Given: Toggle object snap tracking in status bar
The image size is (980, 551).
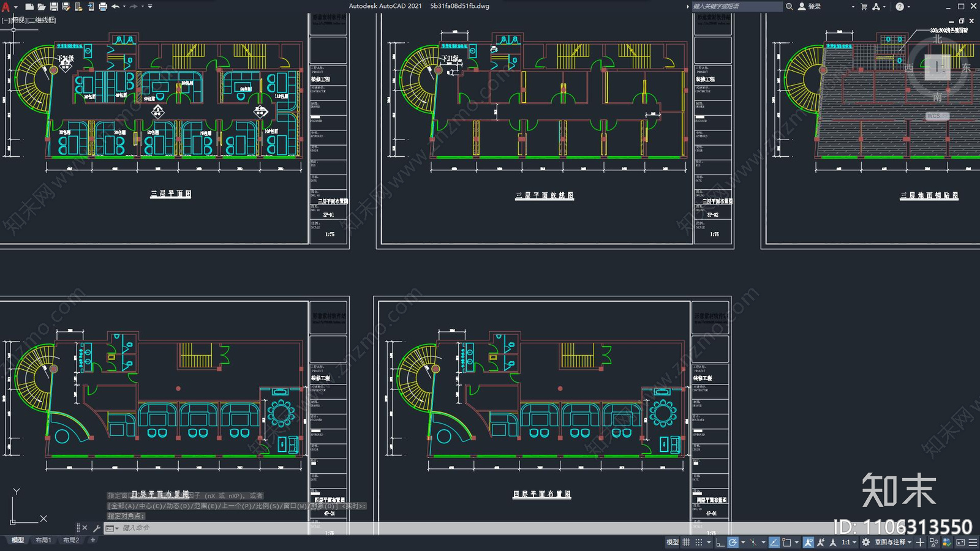Looking at the screenshot, I should 774,542.
